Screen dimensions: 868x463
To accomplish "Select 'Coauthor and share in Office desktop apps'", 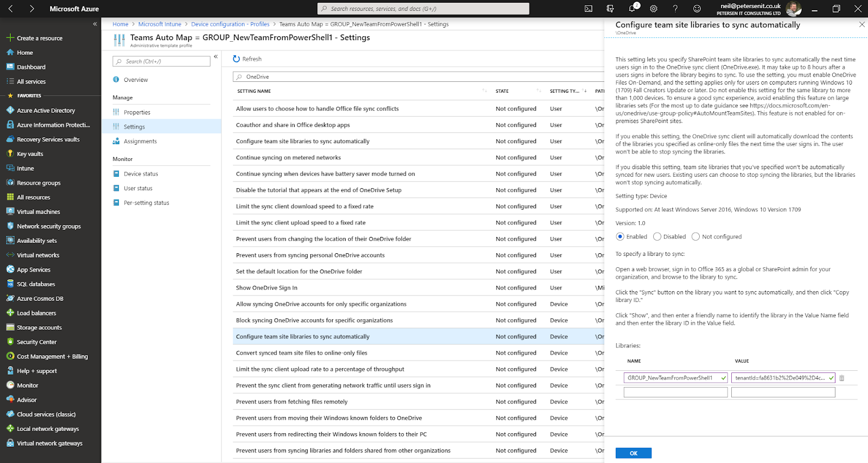I will (x=418, y=125).
